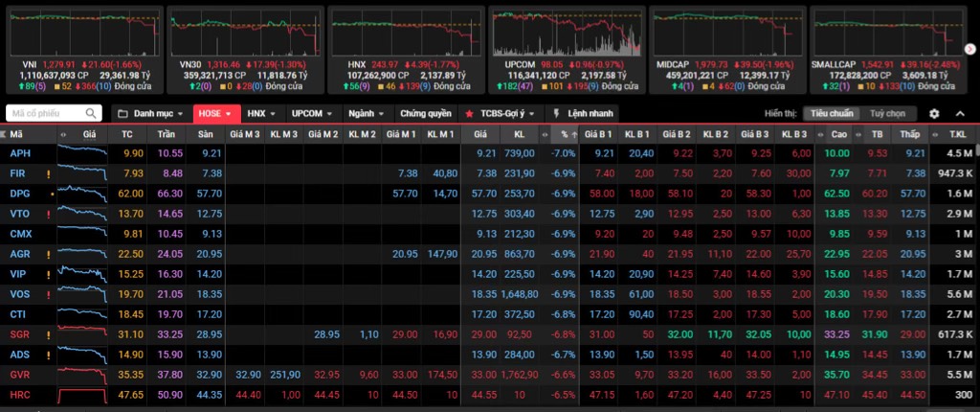980x412 pixels.
Task: Collapse the index charts panel with chevron
Action: tap(960, 113)
